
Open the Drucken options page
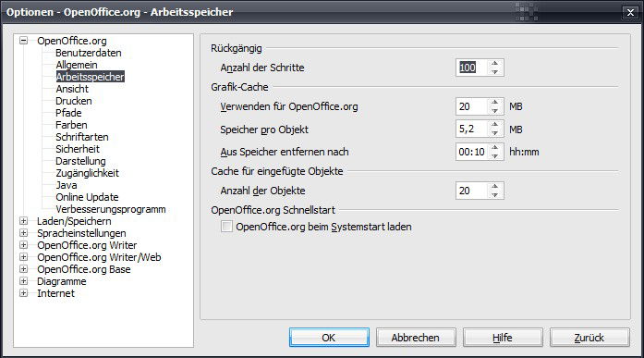click(74, 101)
